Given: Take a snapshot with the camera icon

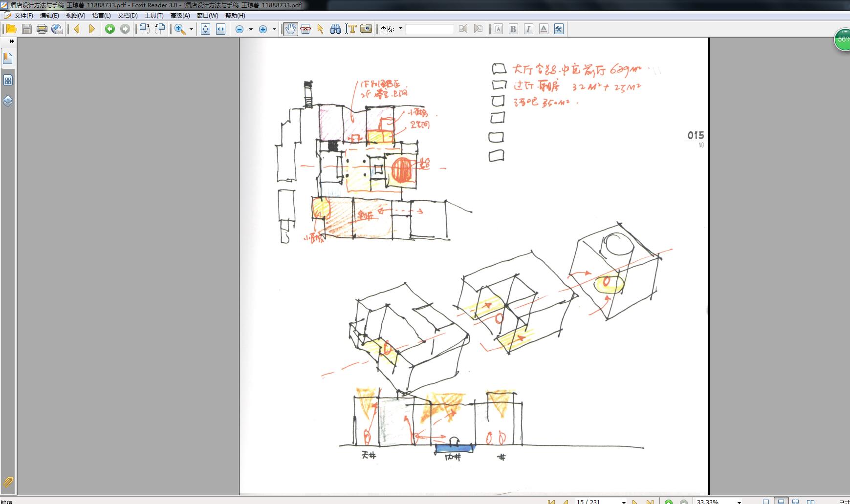Looking at the screenshot, I should click(366, 29).
